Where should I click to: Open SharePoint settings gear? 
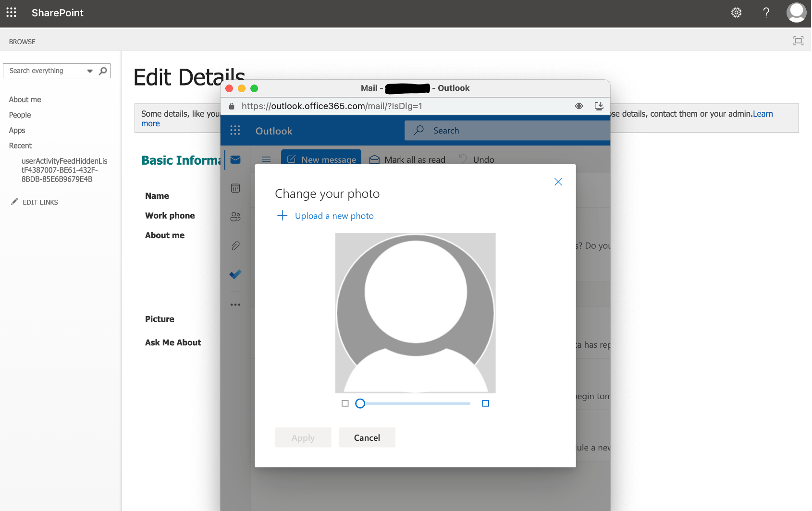coord(736,13)
